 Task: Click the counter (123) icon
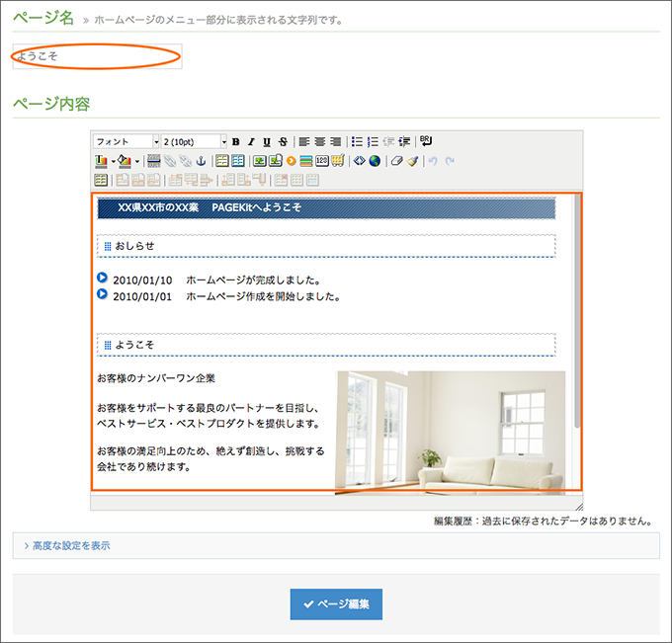(x=322, y=161)
